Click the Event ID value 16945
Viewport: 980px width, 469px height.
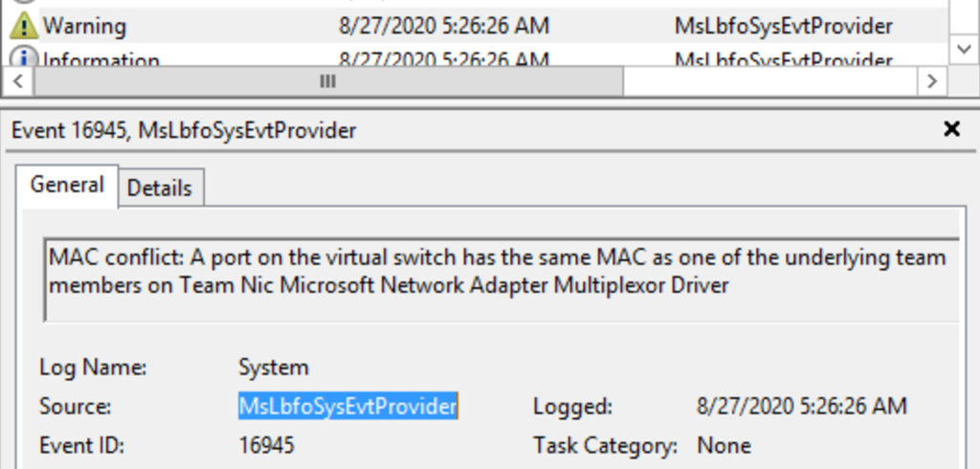coord(266,445)
